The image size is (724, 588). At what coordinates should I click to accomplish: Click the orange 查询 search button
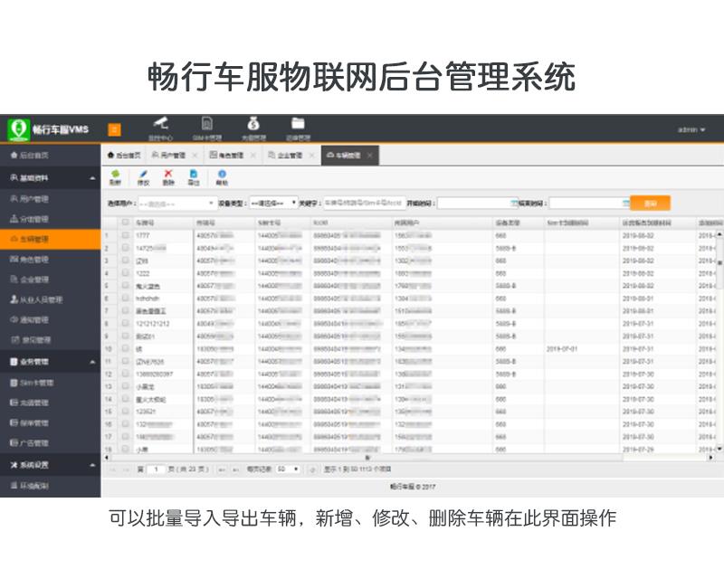pyautogui.click(x=650, y=204)
